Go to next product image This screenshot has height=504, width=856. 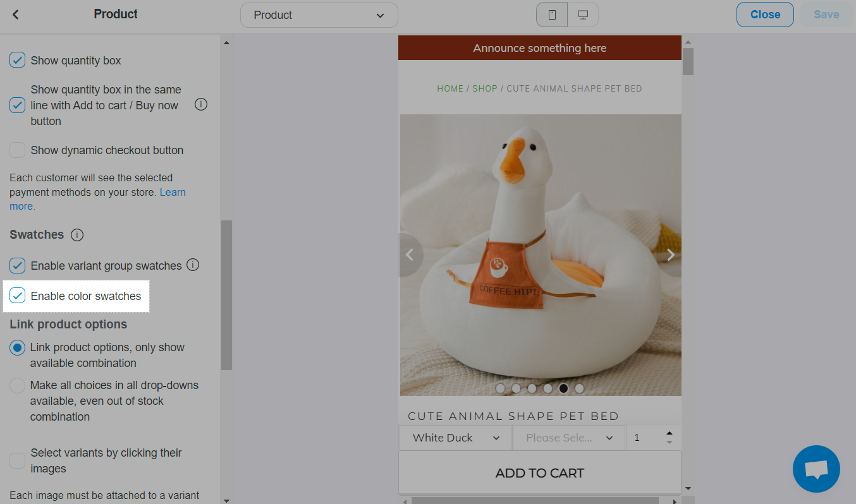pos(670,255)
